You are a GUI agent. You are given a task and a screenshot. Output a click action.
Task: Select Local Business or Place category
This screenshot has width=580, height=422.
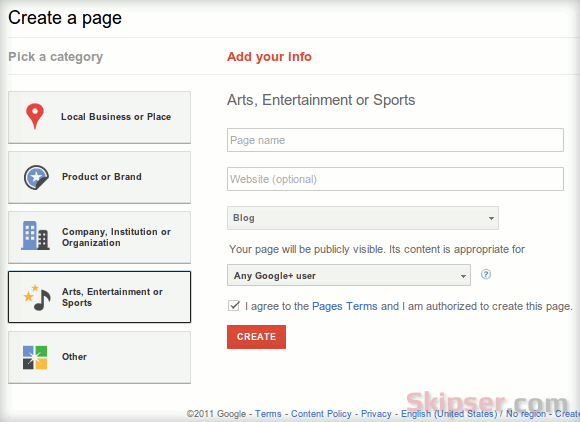tap(100, 117)
